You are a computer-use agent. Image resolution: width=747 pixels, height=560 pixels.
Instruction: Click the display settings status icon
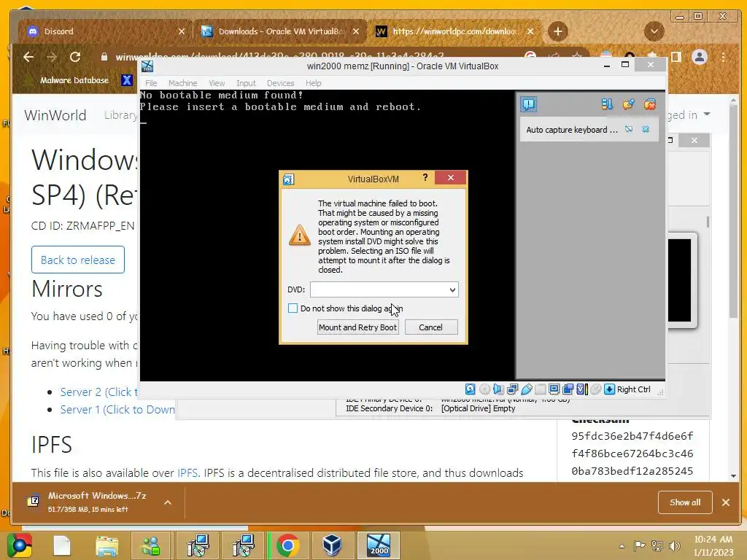click(x=554, y=389)
